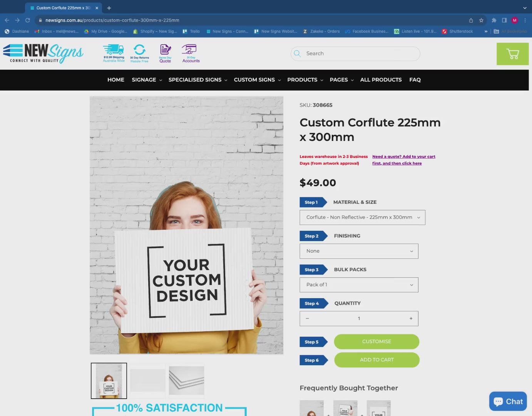Click the Need a quote link

[403, 160]
